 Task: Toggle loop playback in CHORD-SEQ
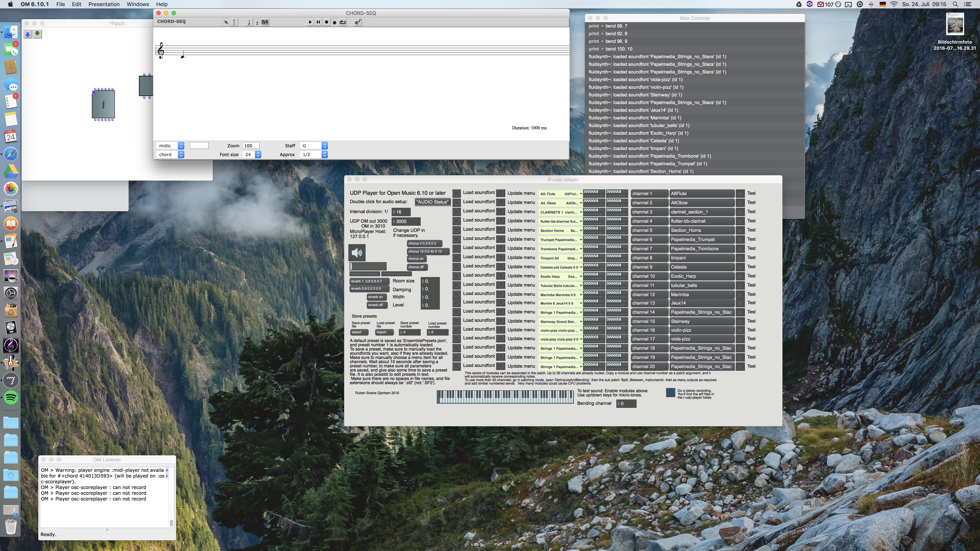coord(343,22)
